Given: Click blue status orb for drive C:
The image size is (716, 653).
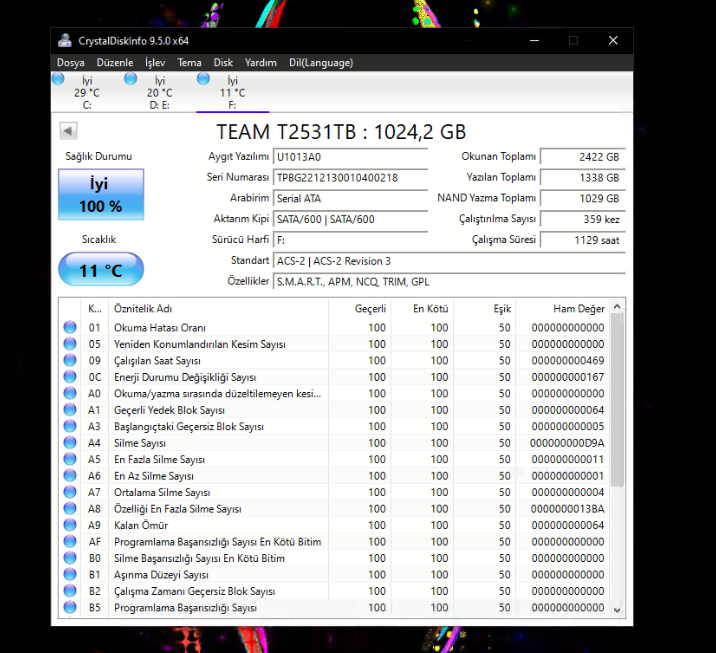Looking at the screenshot, I should point(58,79).
